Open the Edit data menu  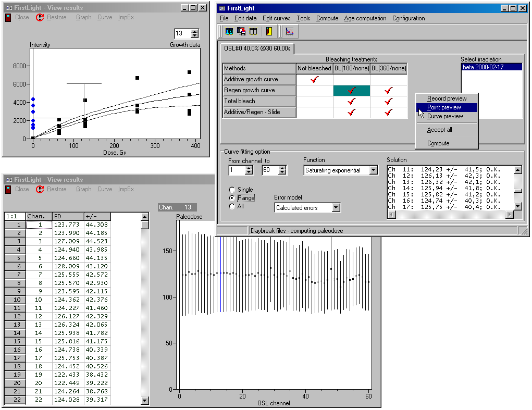click(245, 18)
